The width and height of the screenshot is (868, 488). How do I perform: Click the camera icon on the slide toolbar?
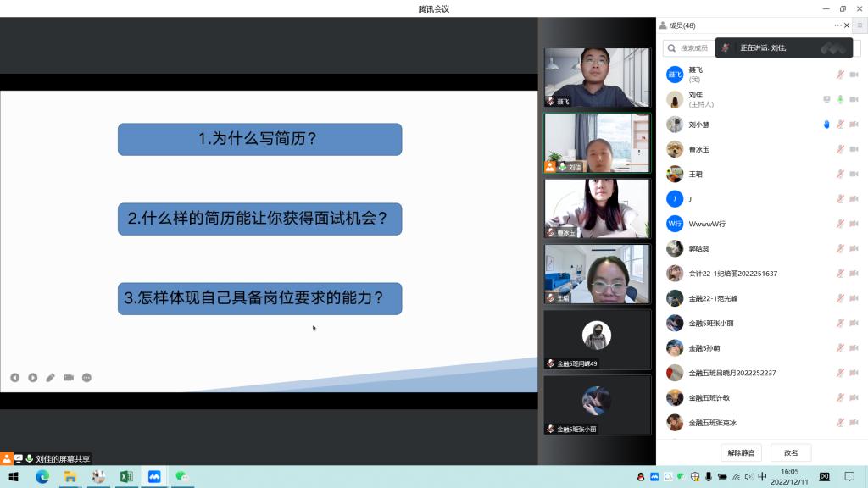tap(69, 377)
